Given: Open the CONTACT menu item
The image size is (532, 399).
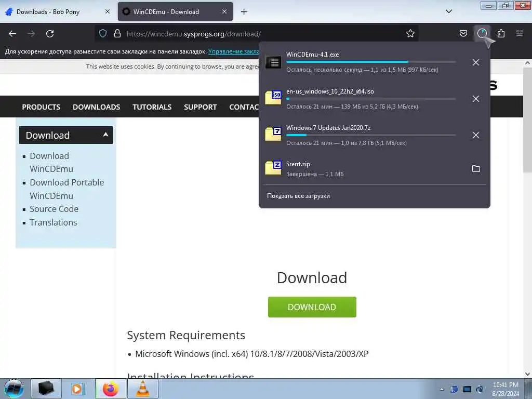Looking at the screenshot, I should pyautogui.click(x=244, y=107).
